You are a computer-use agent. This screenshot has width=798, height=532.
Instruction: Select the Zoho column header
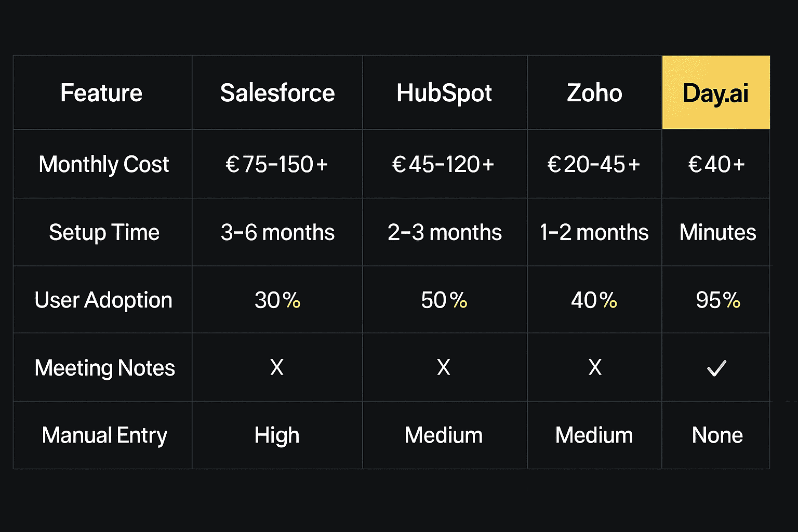[x=594, y=92]
